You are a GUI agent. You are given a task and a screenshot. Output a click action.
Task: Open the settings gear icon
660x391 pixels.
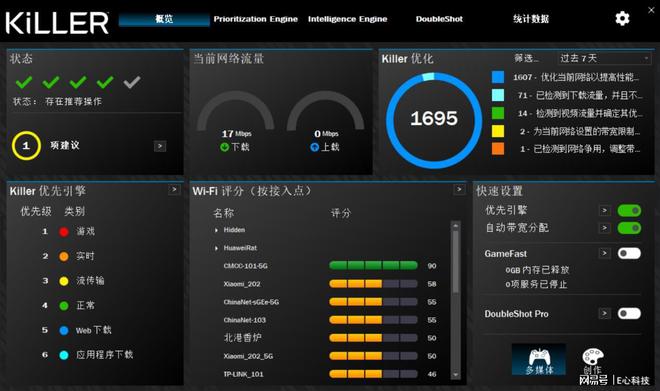tap(622, 19)
